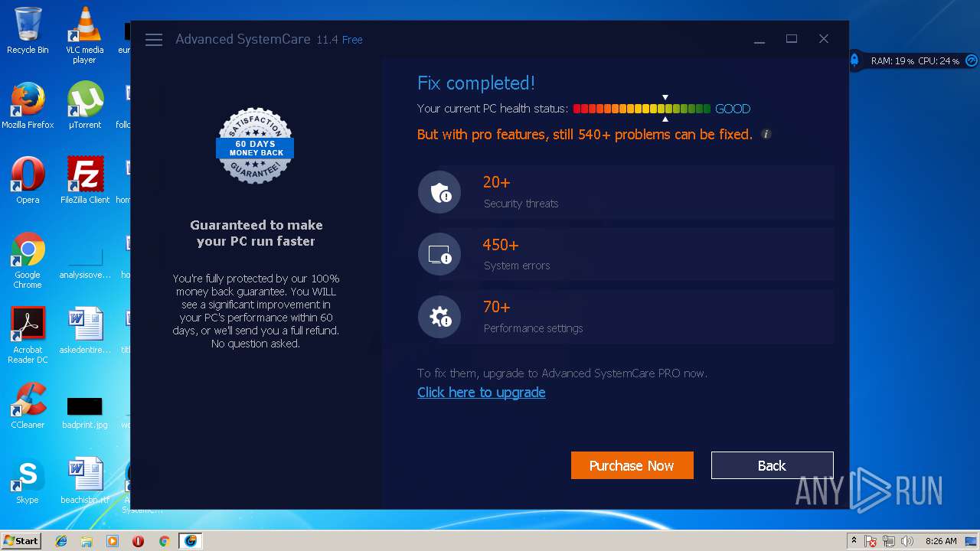
Task: Open the Skype desktop icon
Action: pos(28,481)
